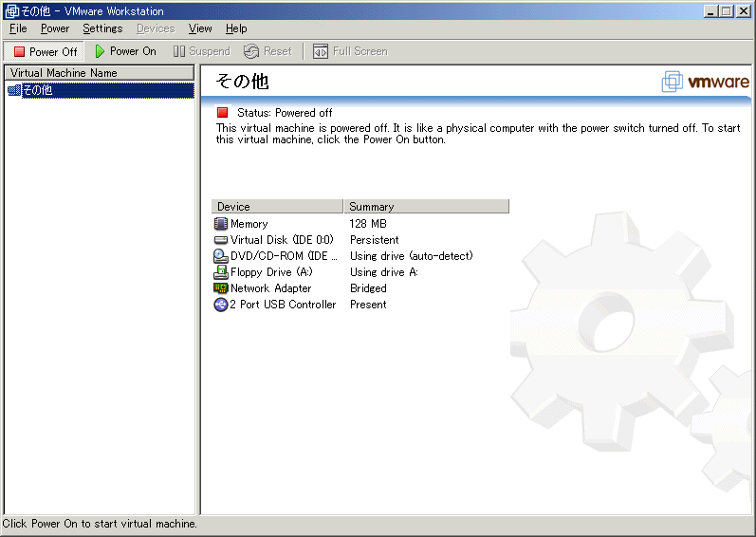Open the Settings menu
Viewport: 756px width, 537px height.
point(102,28)
